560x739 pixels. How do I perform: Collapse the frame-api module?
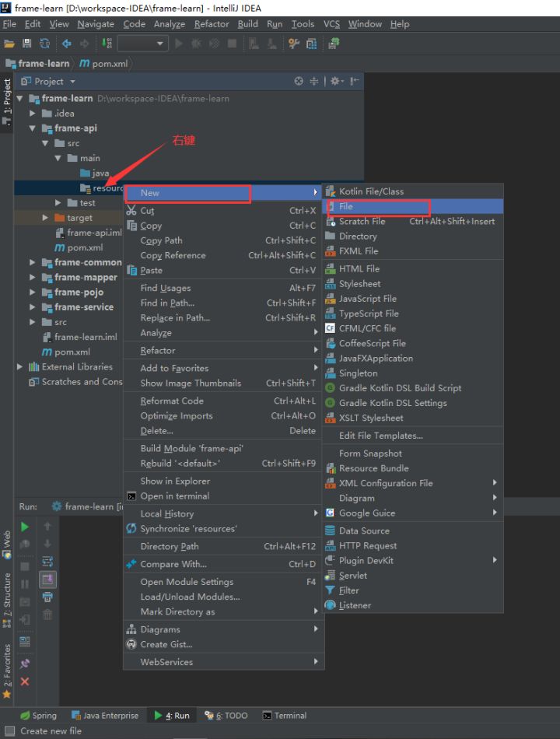point(33,128)
